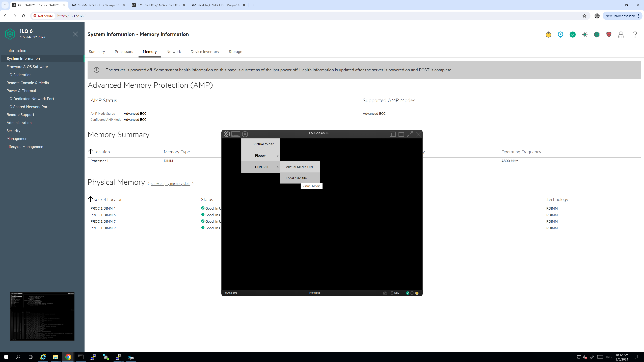Expand remote console to full screen
This screenshot has width=644, height=362.
pyautogui.click(x=410, y=134)
